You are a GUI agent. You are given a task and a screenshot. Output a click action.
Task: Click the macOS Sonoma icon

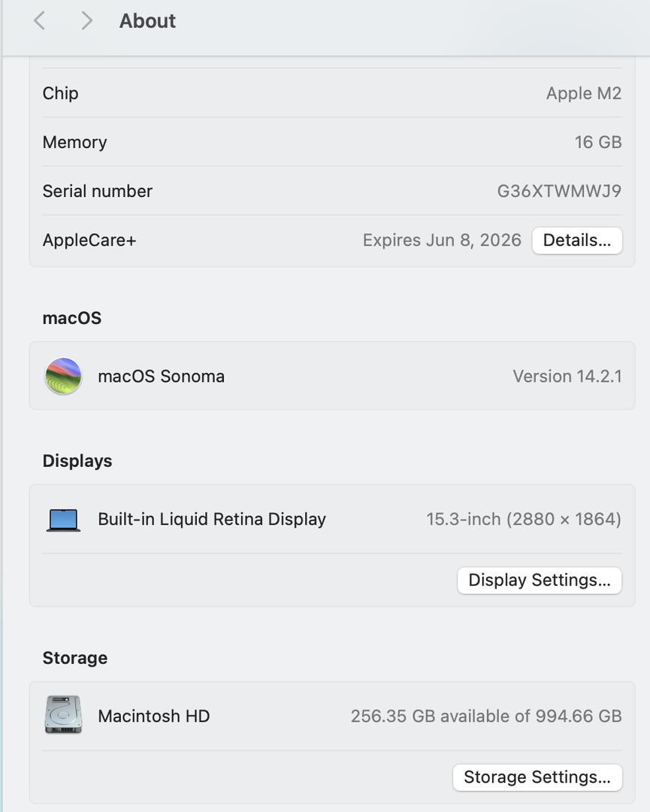point(63,376)
